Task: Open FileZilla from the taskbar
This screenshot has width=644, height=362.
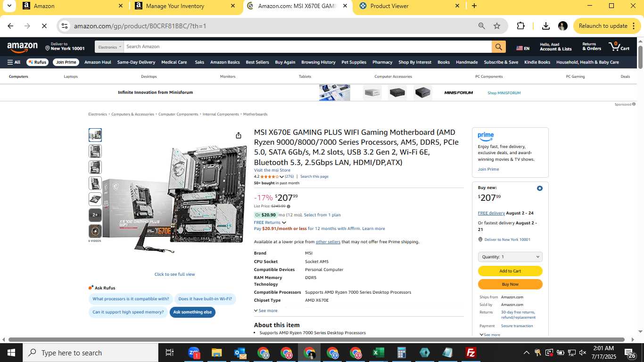Action: click(x=471, y=353)
